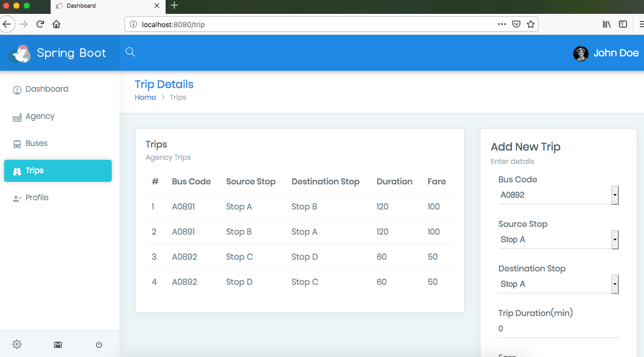Open a new browser tab with plus

click(174, 6)
